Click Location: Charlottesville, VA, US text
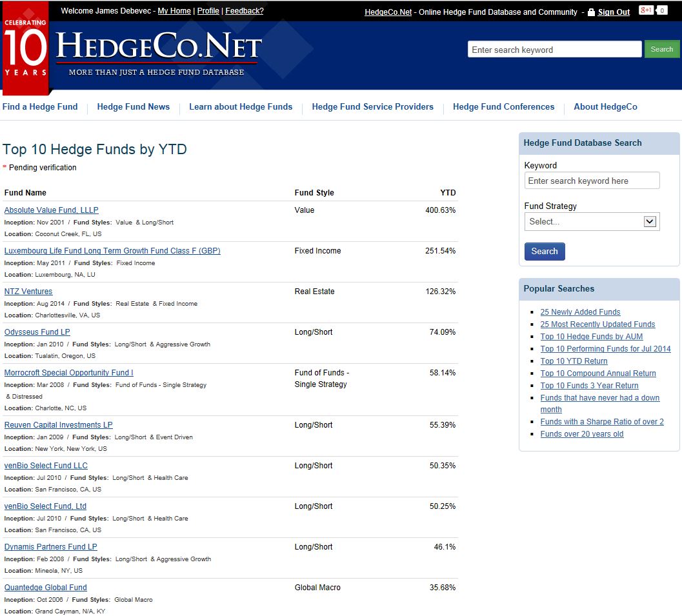Image resolution: width=682 pixels, height=616 pixels. point(52,315)
